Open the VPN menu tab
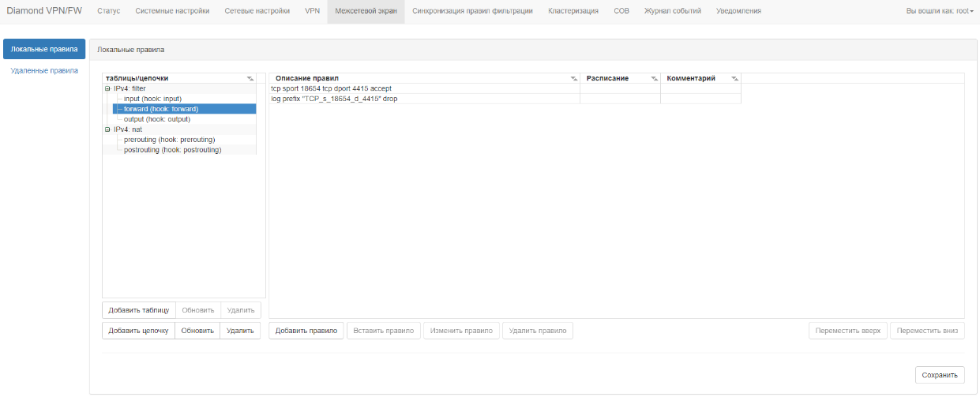Image resolution: width=980 pixels, height=397 pixels. tap(312, 11)
